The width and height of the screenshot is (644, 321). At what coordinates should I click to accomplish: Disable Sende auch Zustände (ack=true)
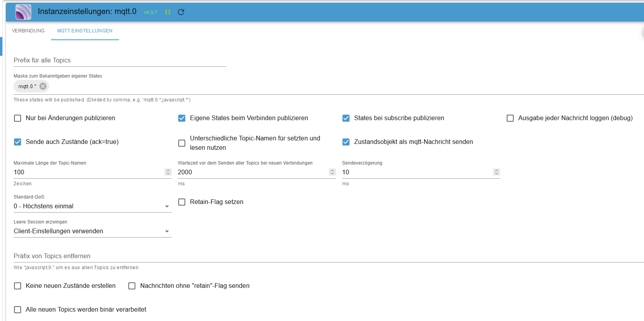click(x=18, y=142)
